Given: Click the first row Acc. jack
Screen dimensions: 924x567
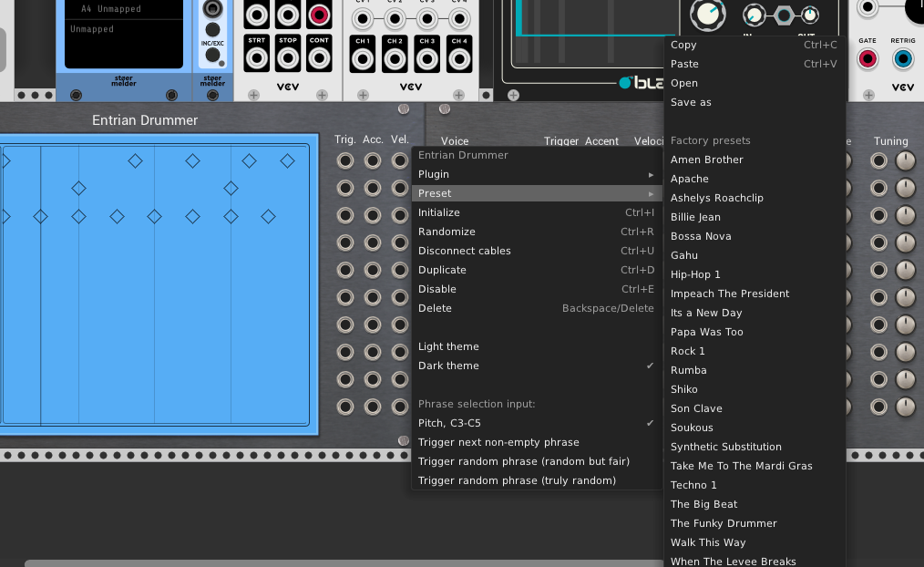Looking at the screenshot, I should (x=373, y=160).
